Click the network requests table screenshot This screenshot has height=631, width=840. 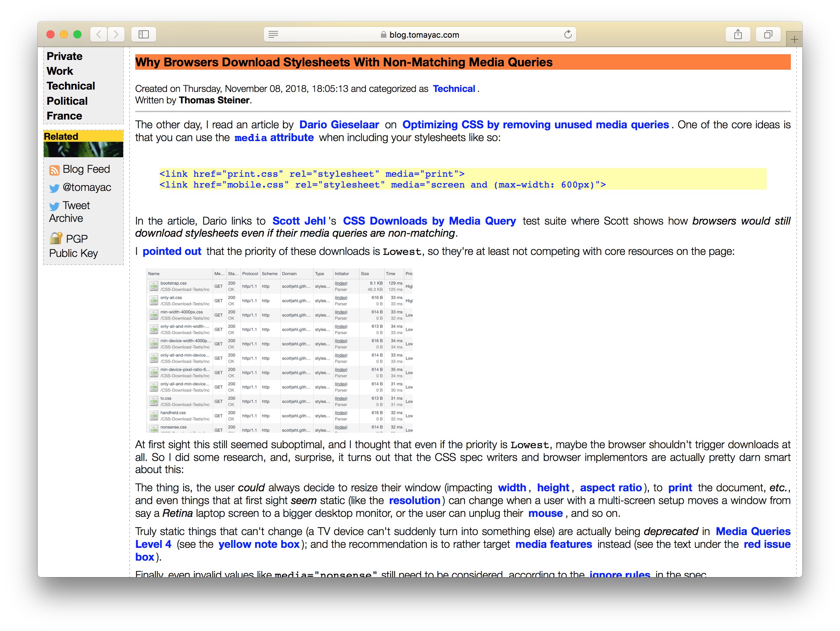(x=279, y=351)
